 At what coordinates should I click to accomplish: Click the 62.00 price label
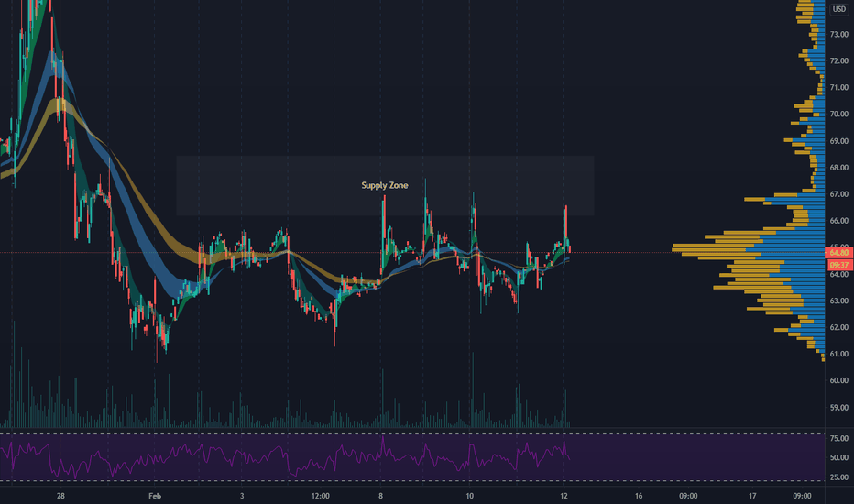click(839, 327)
